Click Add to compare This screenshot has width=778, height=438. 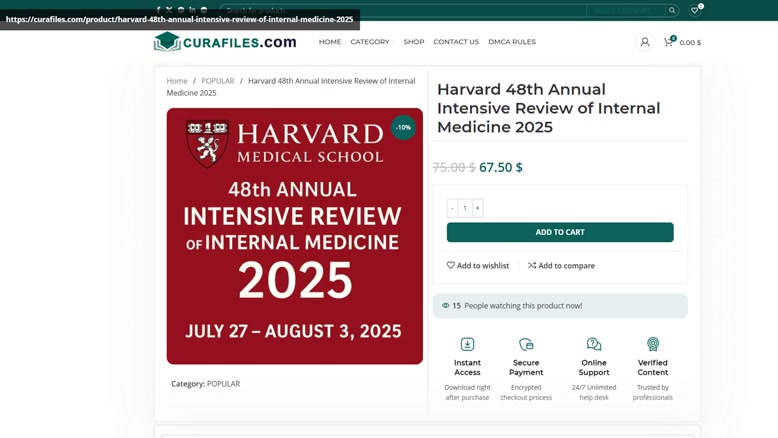[x=561, y=265]
